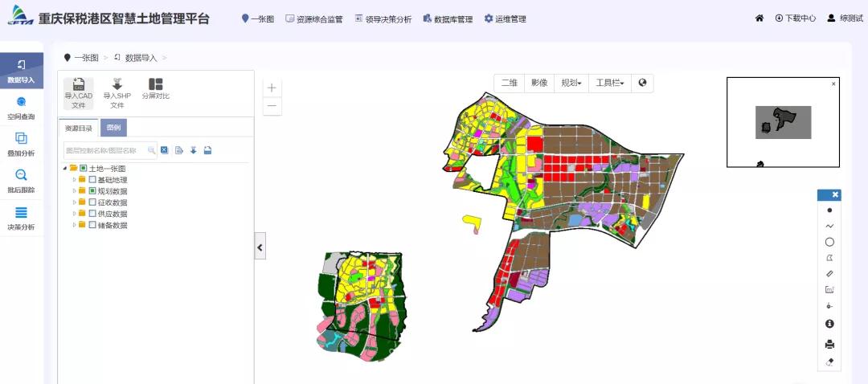Close the overview minimap panel
The width and height of the screenshot is (868, 384).
(833, 84)
